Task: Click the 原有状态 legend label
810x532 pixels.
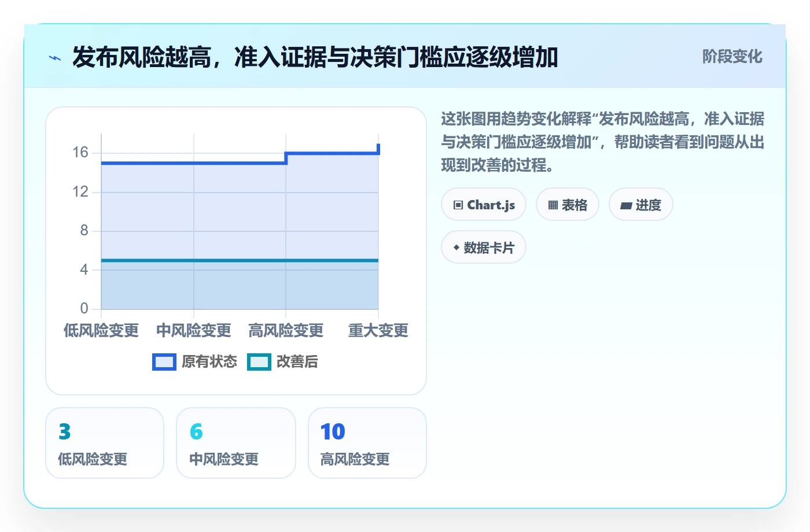Action: [x=209, y=362]
